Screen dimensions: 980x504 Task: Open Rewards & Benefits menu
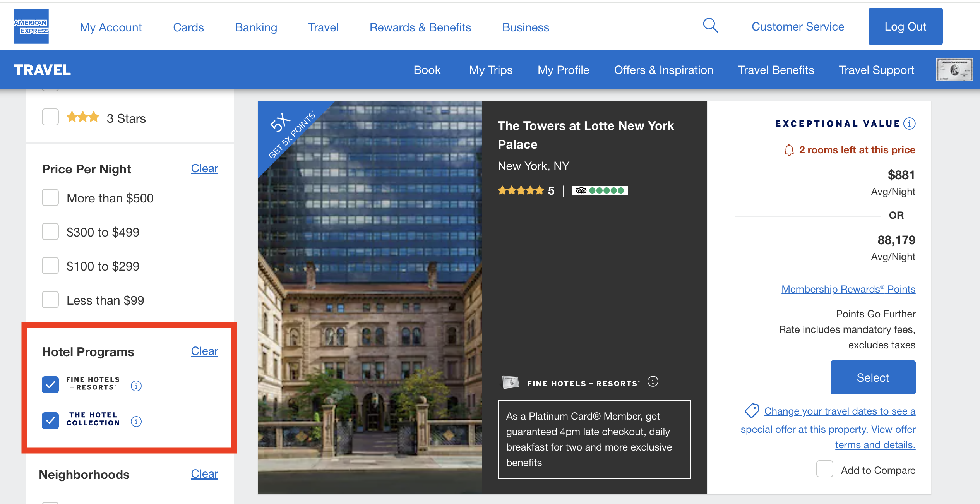(x=420, y=27)
